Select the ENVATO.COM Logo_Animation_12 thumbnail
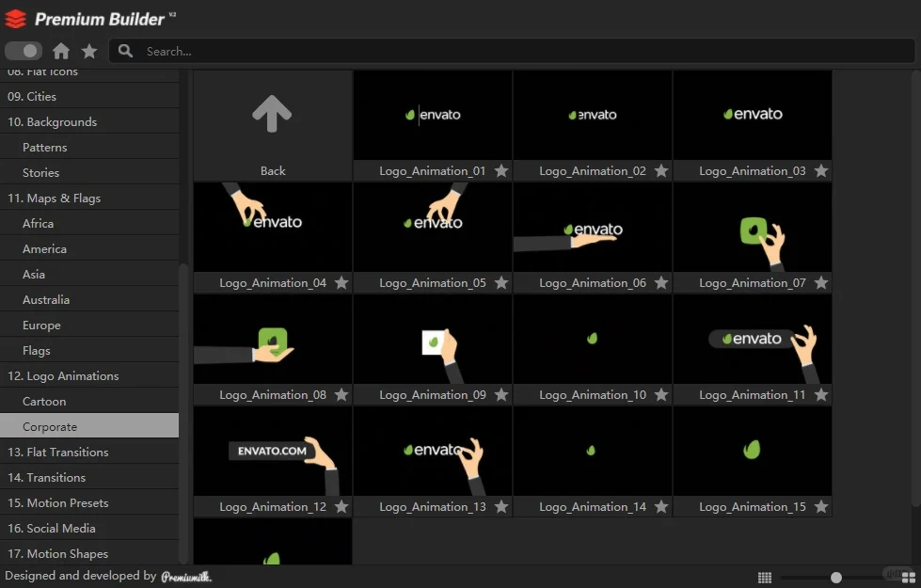 [x=273, y=452]
